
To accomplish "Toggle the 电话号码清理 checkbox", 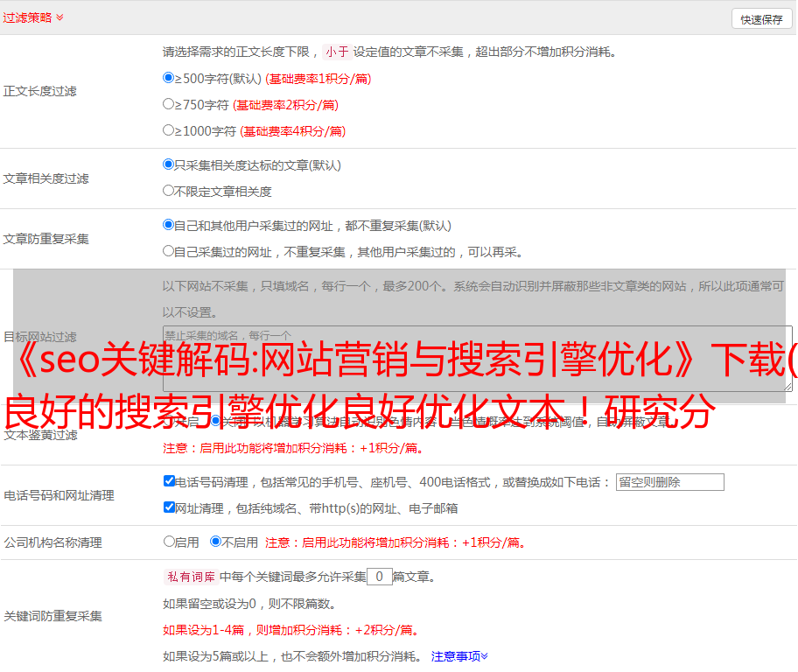I will (x=170, y=481).
